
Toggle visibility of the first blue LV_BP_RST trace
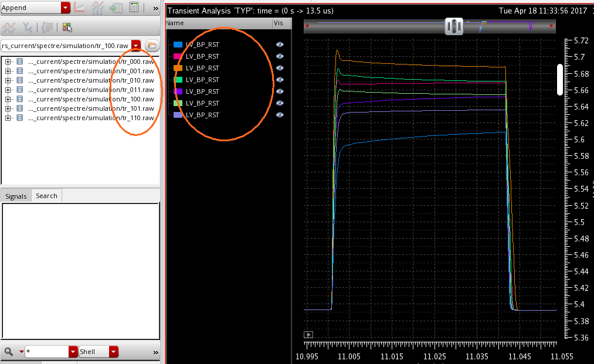[x=280, y=45]
